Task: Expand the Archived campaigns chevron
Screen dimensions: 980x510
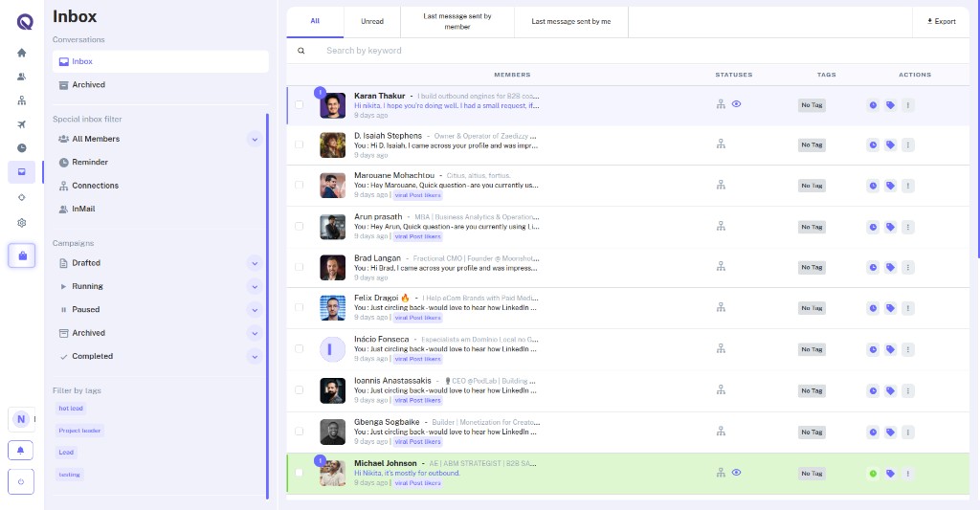Action: pyautogui.click(x=255, y=333)
